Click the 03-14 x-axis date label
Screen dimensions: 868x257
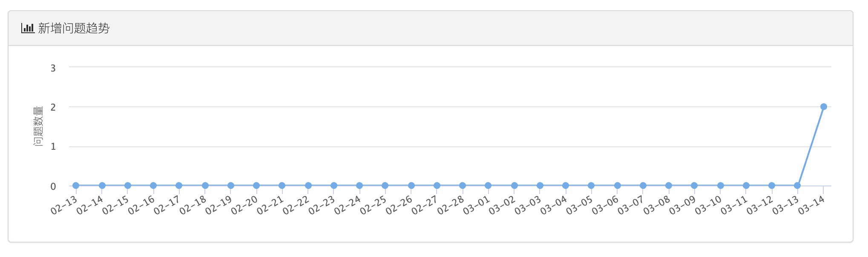811,206
